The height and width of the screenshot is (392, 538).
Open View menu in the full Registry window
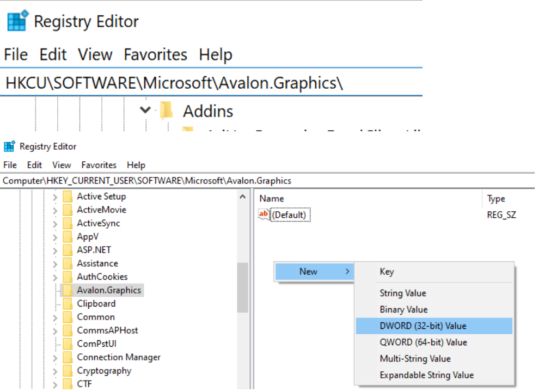coord(62,165)
